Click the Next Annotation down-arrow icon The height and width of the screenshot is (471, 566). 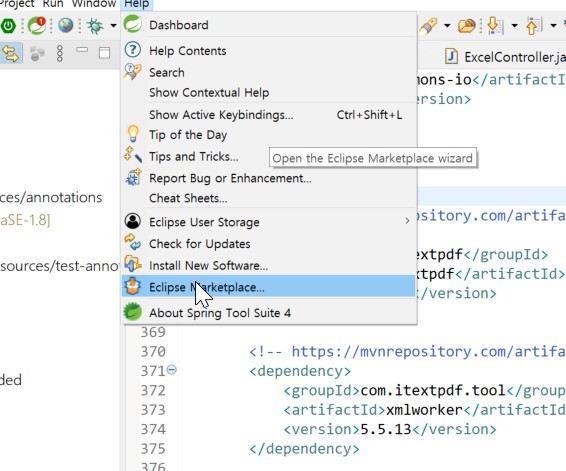point(495,26)
